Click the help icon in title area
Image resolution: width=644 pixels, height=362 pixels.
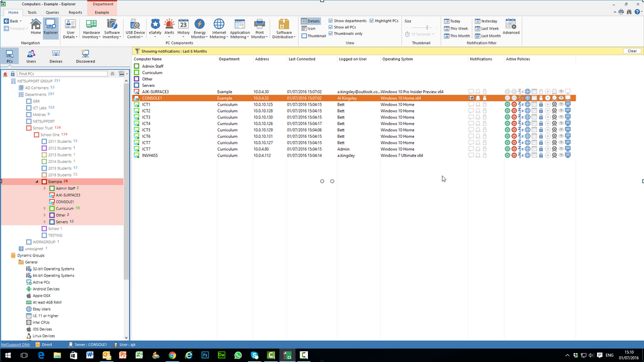637,12
